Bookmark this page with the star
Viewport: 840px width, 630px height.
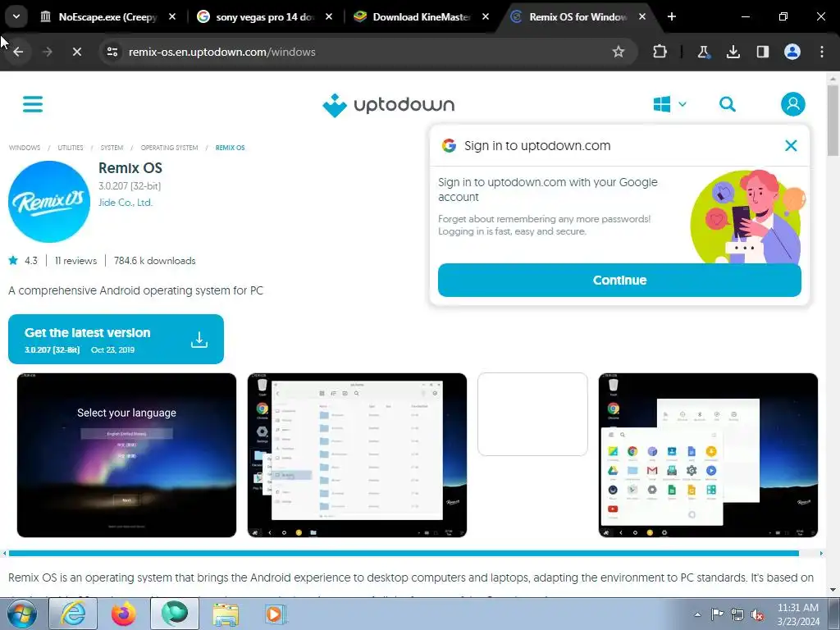619,52
